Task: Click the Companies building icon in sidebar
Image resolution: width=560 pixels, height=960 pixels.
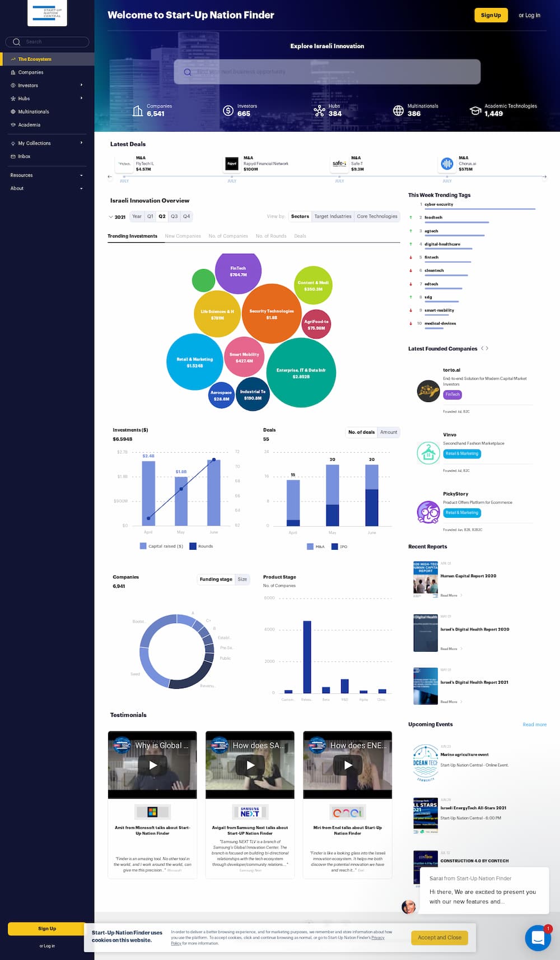Action: point(13,72)
